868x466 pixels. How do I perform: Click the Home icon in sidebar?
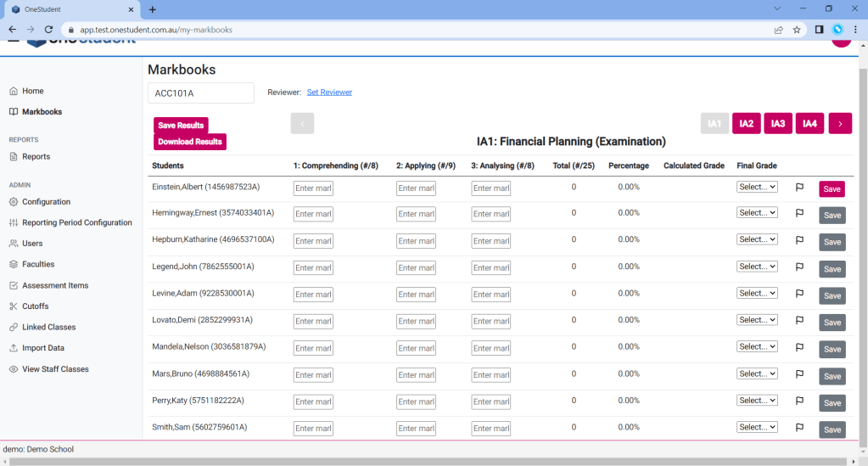click(x=14, y=91)
